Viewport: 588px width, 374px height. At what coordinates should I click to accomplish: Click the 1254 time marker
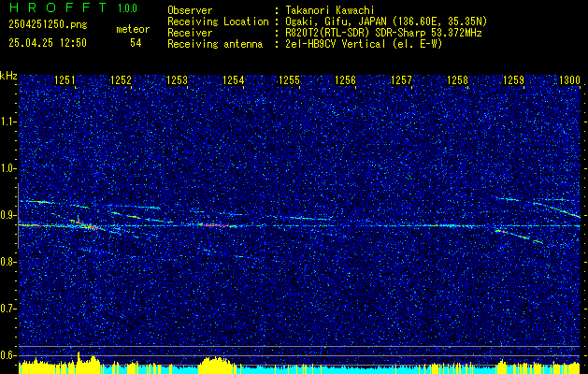click(x=234, y=80)
